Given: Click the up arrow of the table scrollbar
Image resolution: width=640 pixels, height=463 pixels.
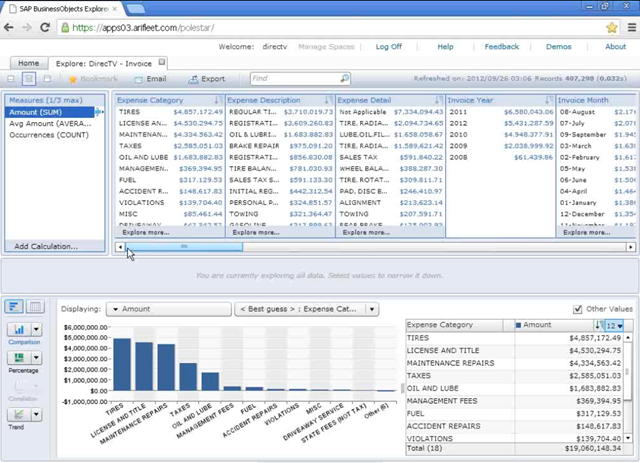Looking at the screenshot, I should [628, 338].
